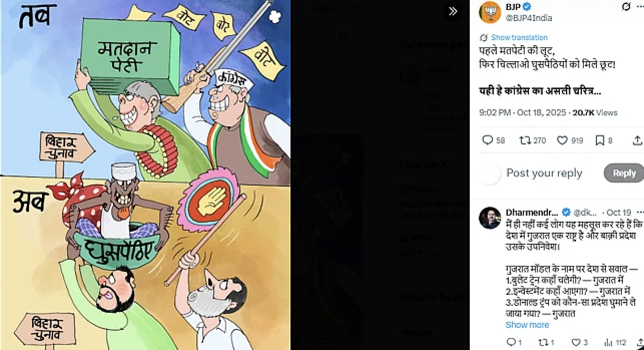Collapse the side panel with the double-chevron button
644x350 pixels.
[453, 11]
